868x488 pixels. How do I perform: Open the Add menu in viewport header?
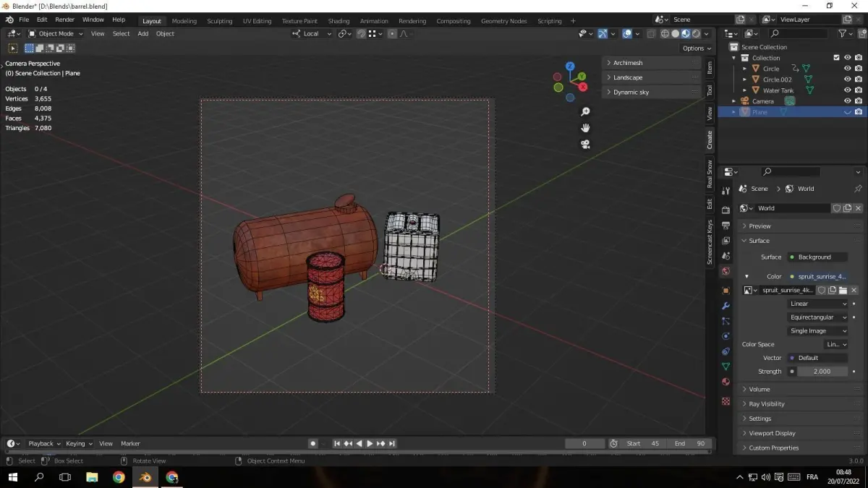[x=143, y=33]
